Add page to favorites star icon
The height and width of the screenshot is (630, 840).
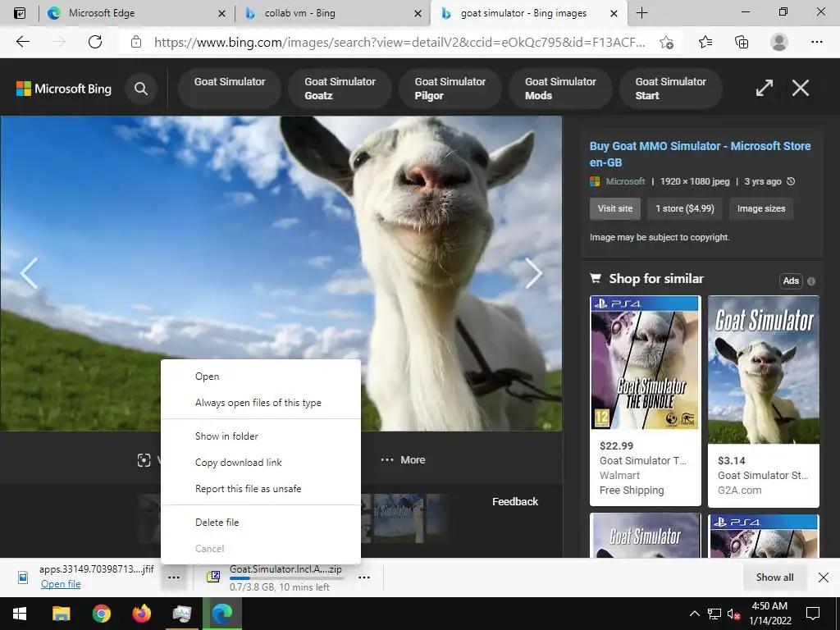(x=666, y=42)
